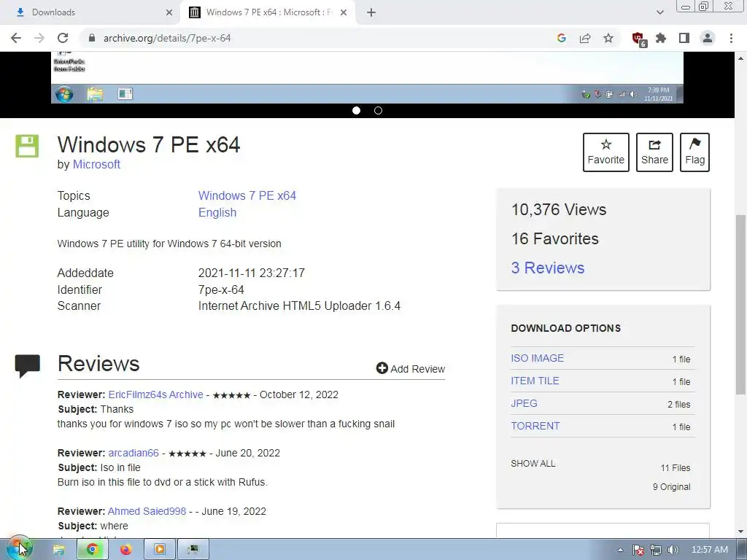
Task: Click the Share button on the item
Action: 654,152
